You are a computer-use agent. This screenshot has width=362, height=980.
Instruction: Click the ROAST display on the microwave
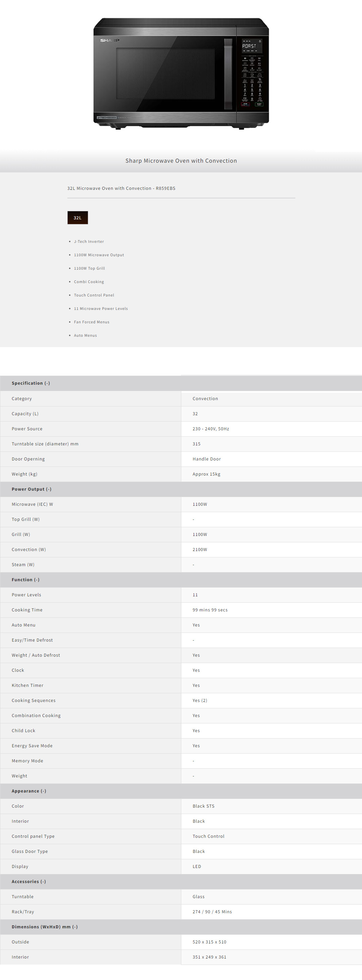(249, 46)
